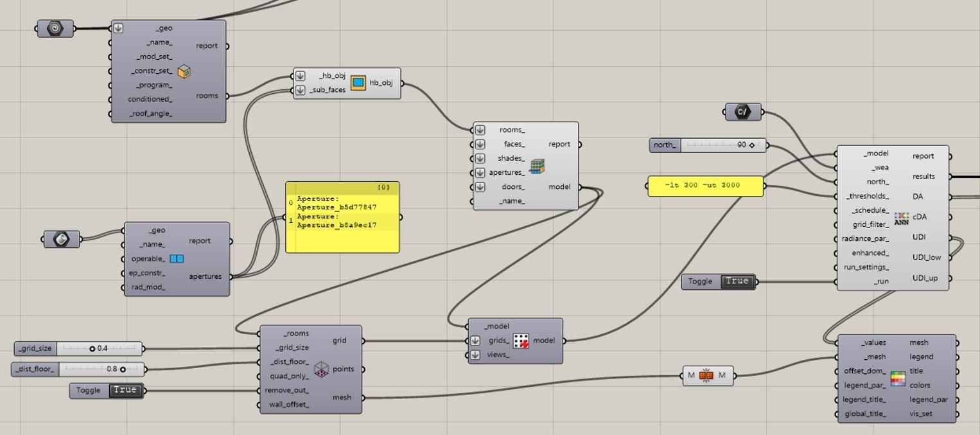Click the colored cube stack icon of the model component

tap(537, 166)
